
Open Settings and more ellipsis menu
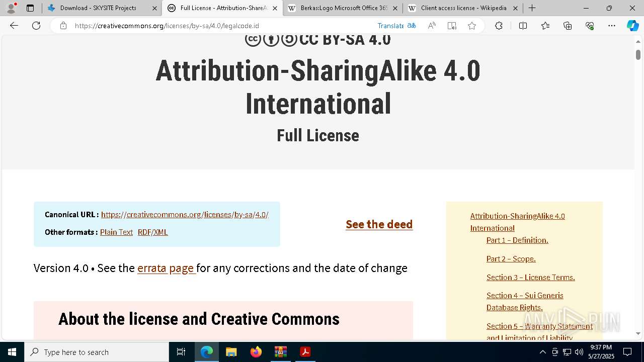point(612,26)
